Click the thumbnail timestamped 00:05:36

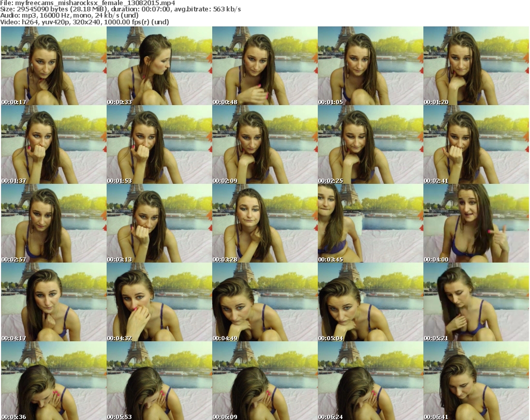point(54,381)
